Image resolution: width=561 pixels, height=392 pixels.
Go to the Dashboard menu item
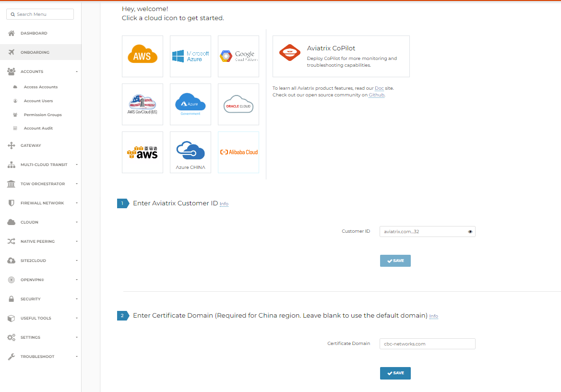coord(34,33)
